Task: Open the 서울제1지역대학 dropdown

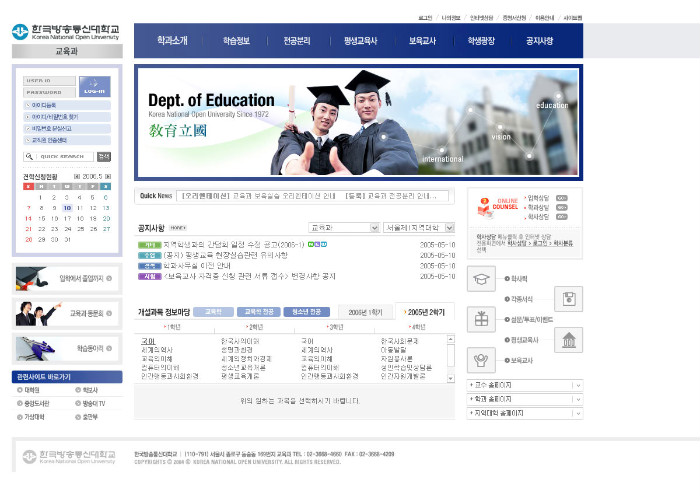Action: pos(419,228)
